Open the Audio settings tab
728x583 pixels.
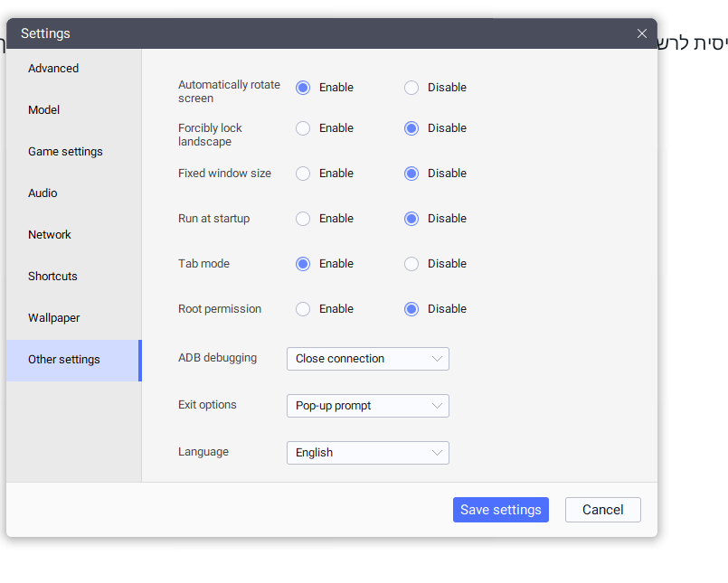tap(43, 193)
